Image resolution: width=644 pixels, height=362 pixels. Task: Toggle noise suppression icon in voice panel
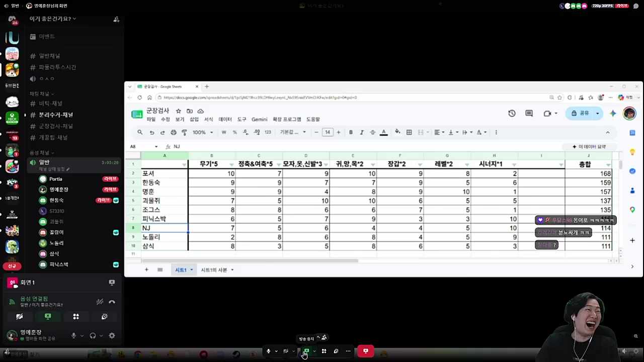(100, 302)
